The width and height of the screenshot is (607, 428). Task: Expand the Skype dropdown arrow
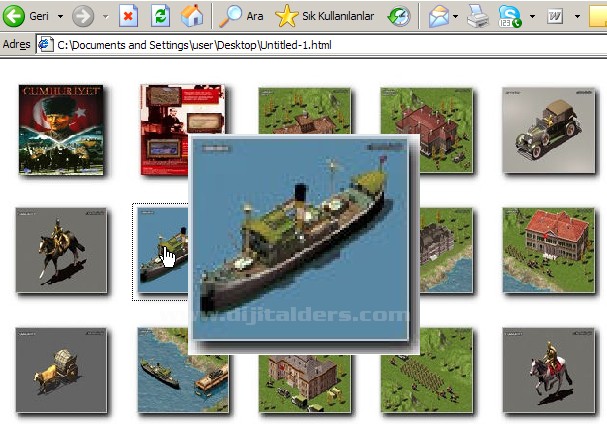532,17
